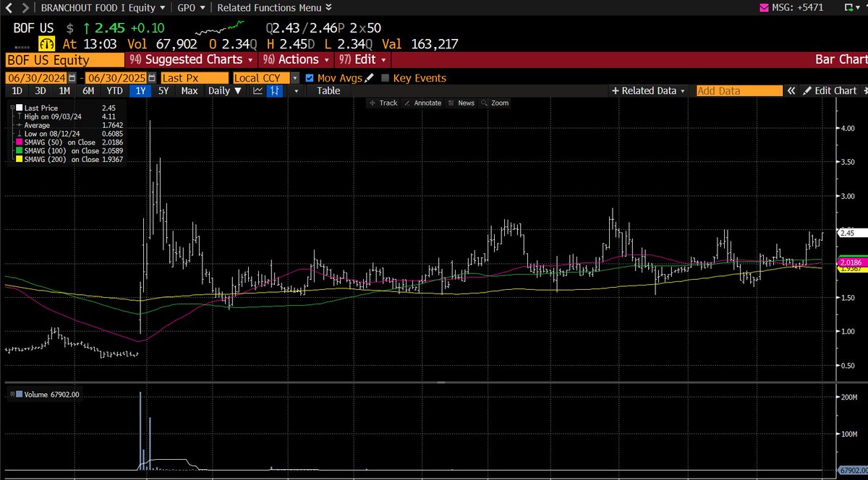Open the Daily periodicity dropdown

[x=225, y=91]
